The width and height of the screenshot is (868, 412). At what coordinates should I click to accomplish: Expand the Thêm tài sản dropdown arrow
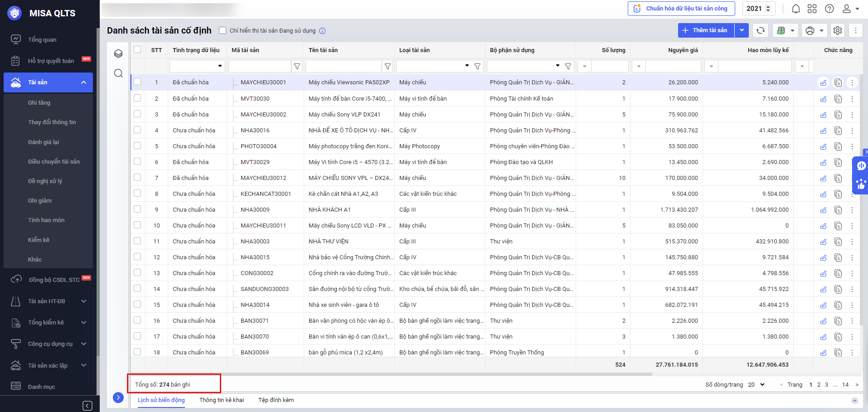pos(742,30)
